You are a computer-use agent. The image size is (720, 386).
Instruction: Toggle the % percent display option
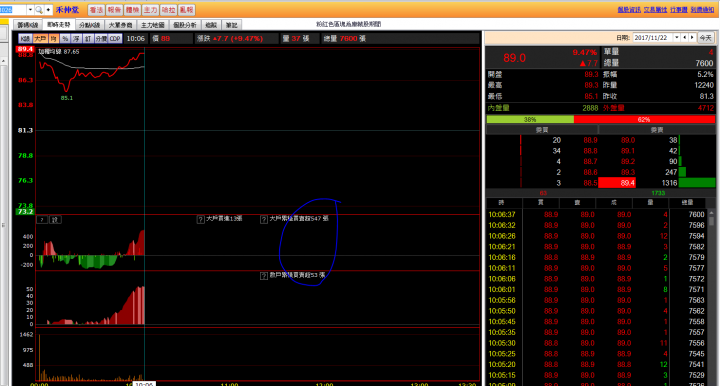click(65, 39)
